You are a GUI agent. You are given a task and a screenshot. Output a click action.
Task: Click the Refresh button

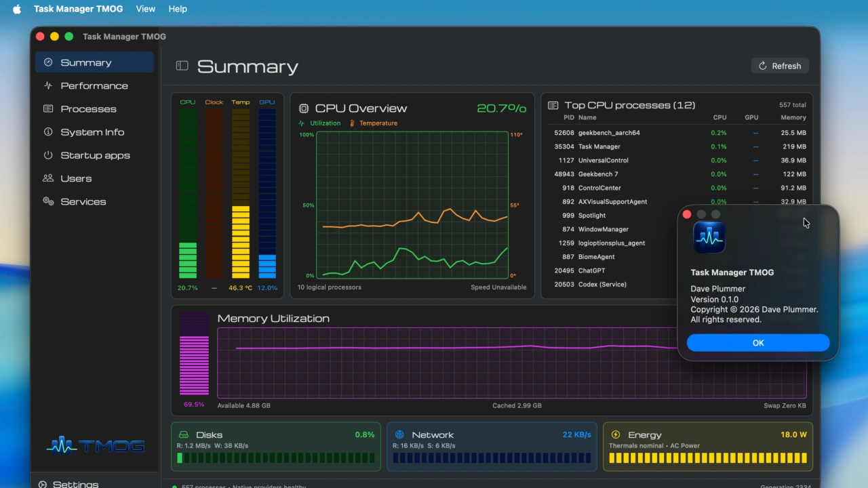[780, 66]
